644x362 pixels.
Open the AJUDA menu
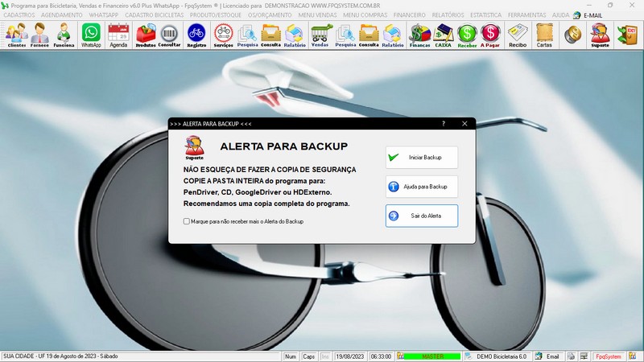click(560, 15)
